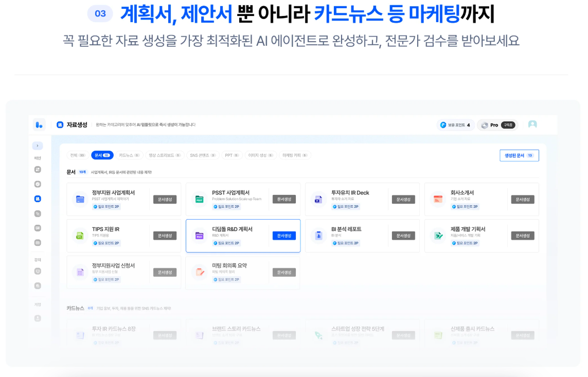Click the purple R&D folder icon
Image resolution: width=588 pixels, height=377 pixels.
click(199, 236)
